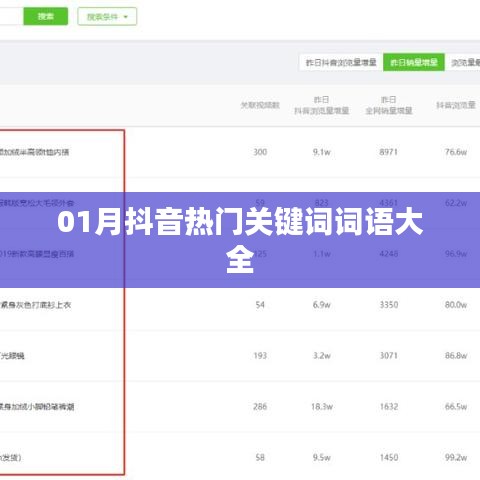
Task: Click the 18.3w view increase cell
Action: [x=322, y=407]
